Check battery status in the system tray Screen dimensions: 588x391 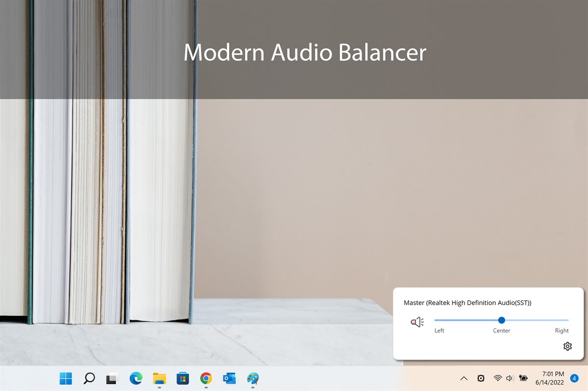(x=523, y=378)
